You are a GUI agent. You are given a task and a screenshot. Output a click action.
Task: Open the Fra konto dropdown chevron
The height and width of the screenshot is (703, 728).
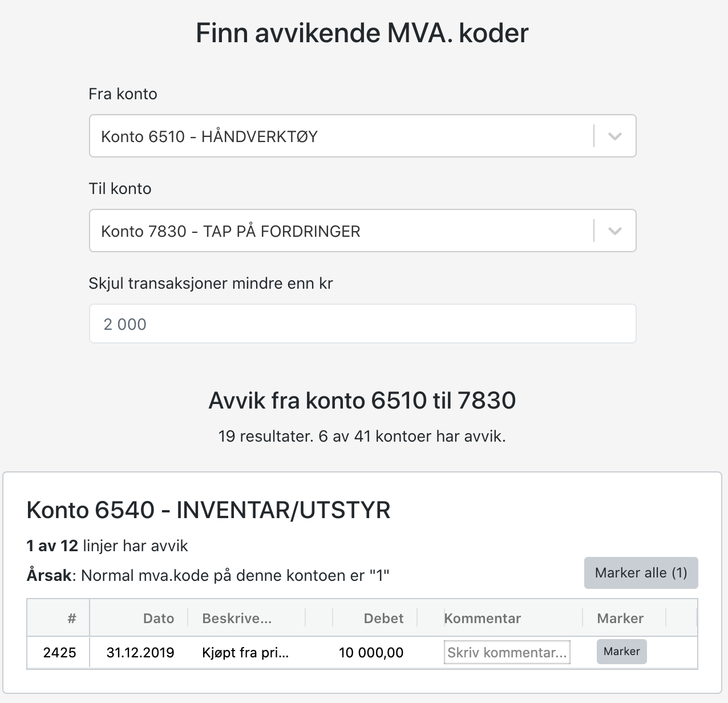pyautogui.click(x=614, y=136)
